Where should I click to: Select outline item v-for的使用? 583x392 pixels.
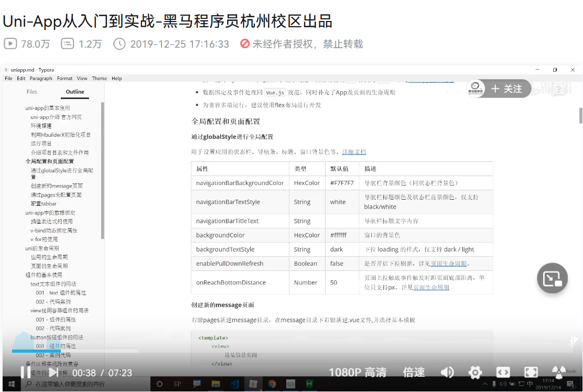coord(44,239)
